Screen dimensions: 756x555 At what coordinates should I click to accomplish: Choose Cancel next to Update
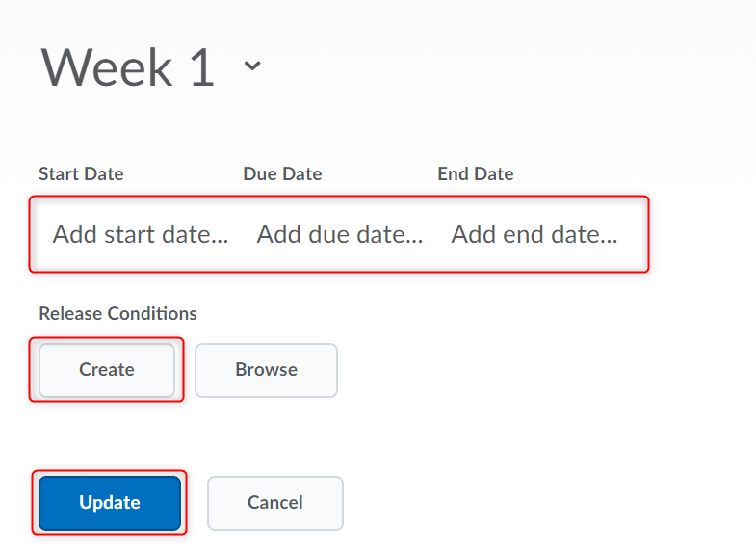(275, 503)
